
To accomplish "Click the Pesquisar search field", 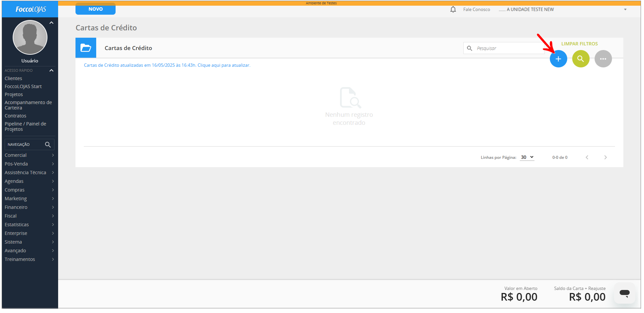I will (504, 48).
